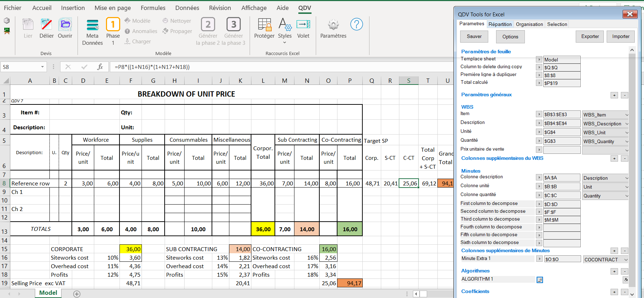Expand the Name Box dropdown arrow

42,67
